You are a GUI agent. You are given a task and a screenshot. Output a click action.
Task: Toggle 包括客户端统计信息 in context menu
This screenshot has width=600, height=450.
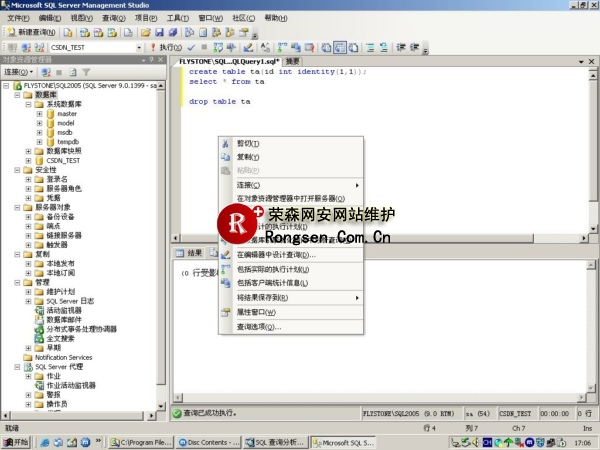pos(291,283)
